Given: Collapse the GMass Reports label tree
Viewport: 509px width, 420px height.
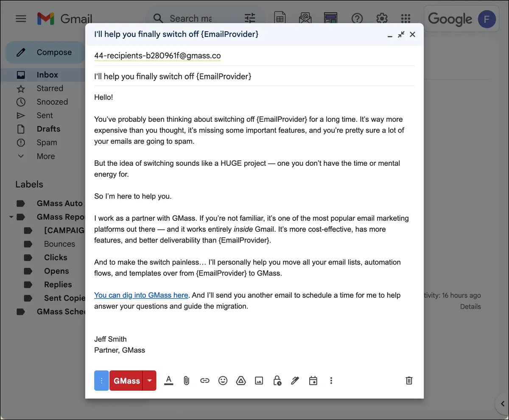Looking at the screenshot, I should 11,217.
